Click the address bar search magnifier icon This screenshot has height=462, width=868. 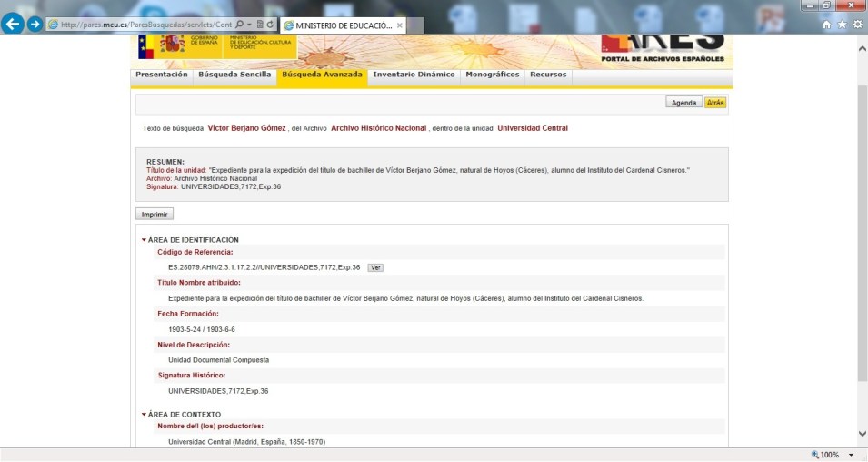coord(239,25)
